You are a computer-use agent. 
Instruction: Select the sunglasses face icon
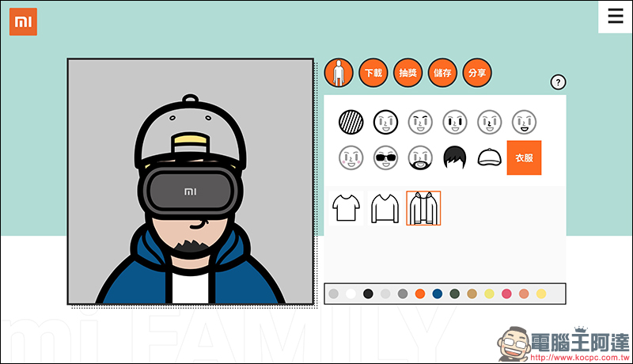[385, 157]
